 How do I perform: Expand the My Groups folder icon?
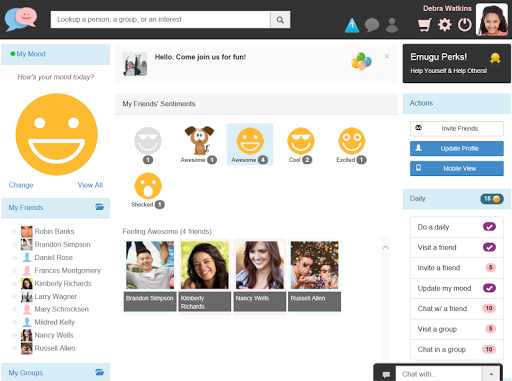point(100,372)
